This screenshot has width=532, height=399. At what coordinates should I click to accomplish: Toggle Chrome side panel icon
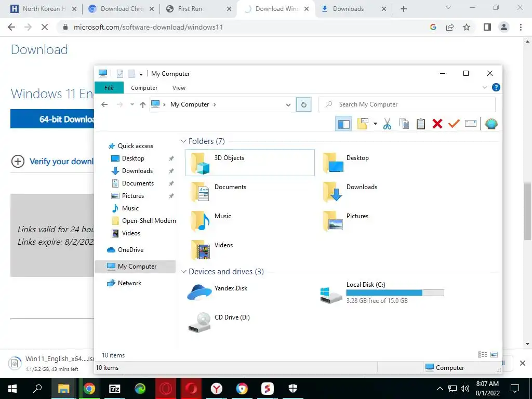point(487,27)
